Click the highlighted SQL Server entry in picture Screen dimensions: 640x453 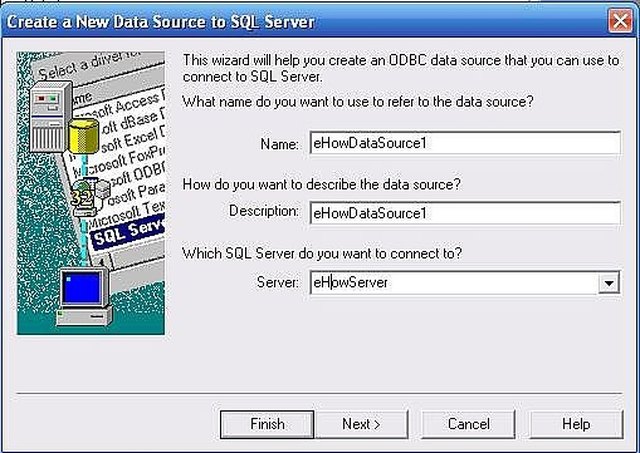tap(128, 234)
